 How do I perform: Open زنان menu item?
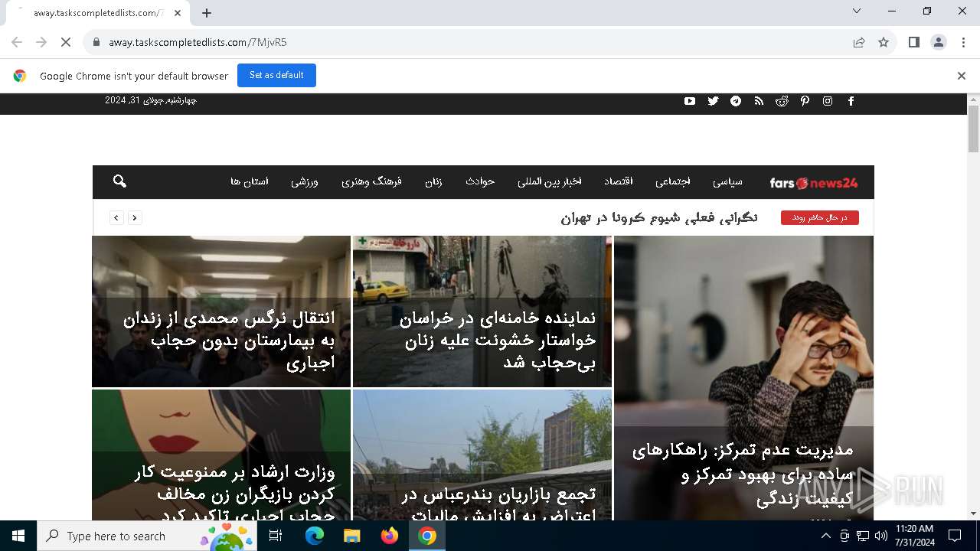[434, 181]
